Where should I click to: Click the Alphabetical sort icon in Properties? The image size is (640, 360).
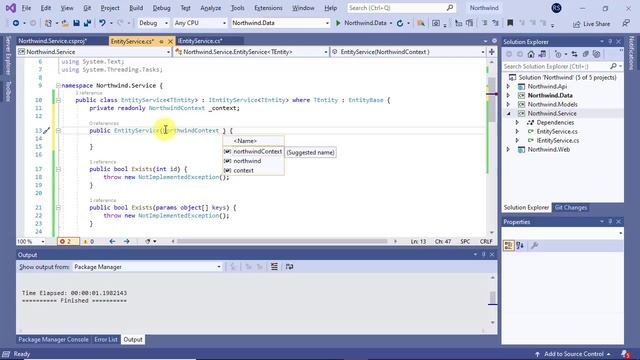pyautogui.click(x=520, y=245)
